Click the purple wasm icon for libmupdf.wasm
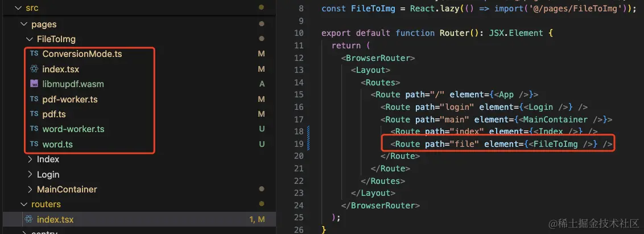The width and height of the screenshot is (644, 234). tap(34, 84)
